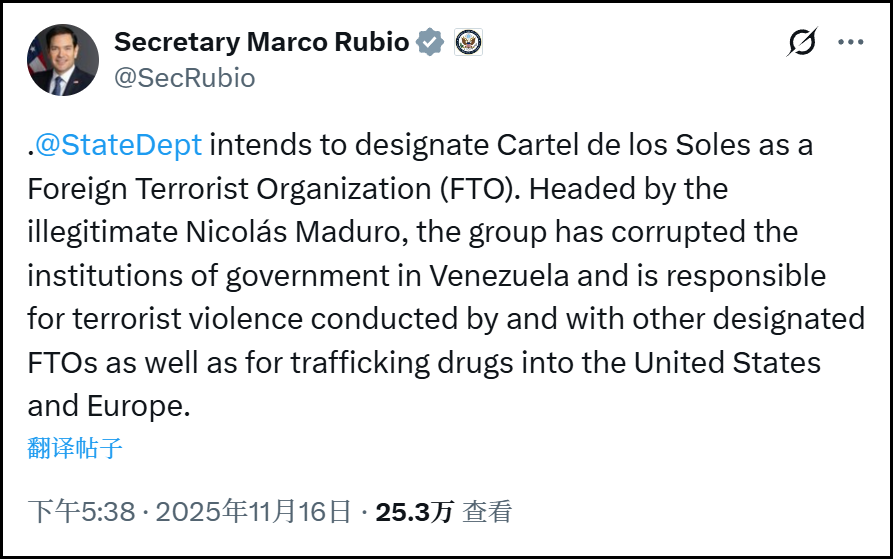The height and width of the screenshot is (559, 893).
Task: Click the 翻译帖子 translate post link
Action: pyautogui.click(x=75, y=448)
